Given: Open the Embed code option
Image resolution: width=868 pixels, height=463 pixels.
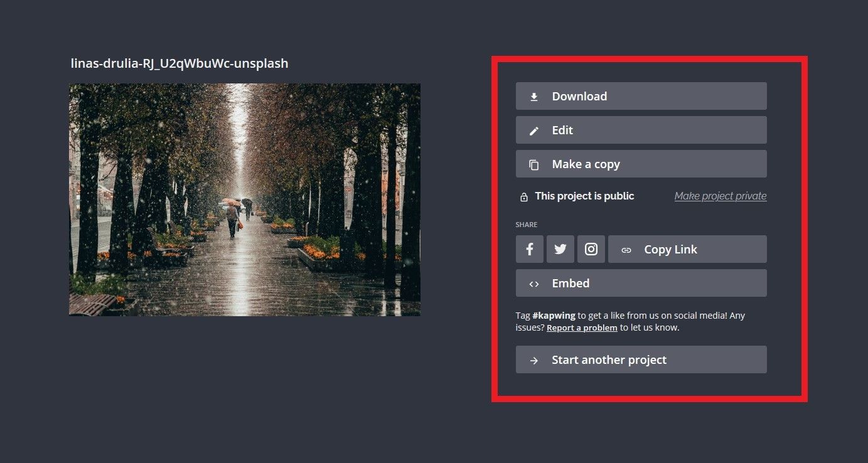Looking at the screenshot, I should point(641,283).
